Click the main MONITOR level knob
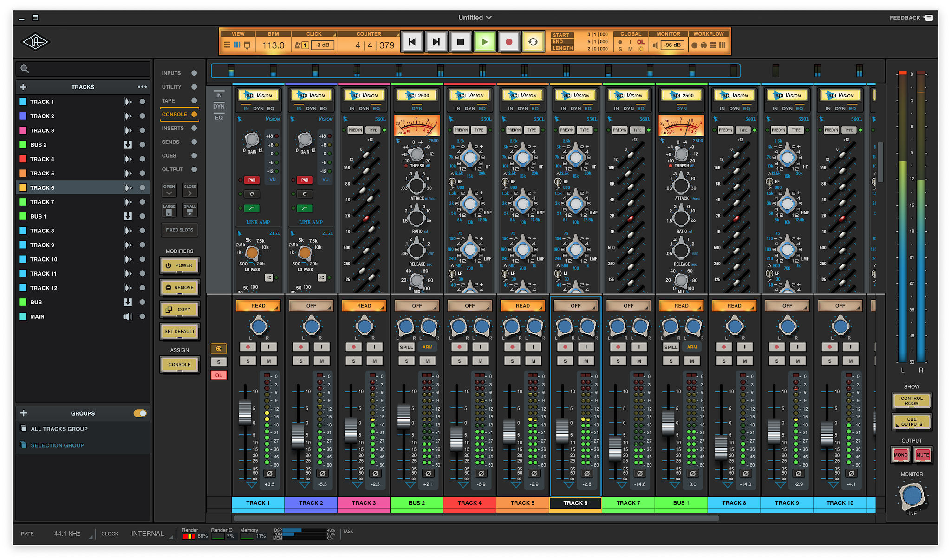This screenshot has height=560, width=951. [x=912, y=496]
